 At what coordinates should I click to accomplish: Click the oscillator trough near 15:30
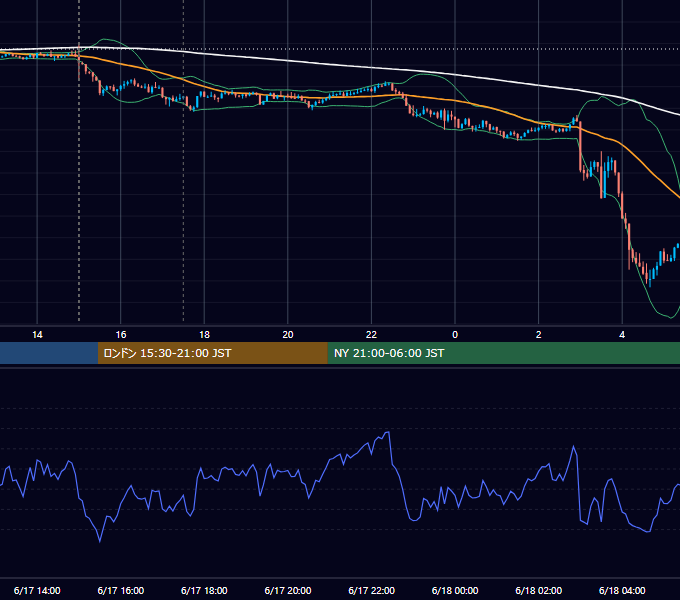pos(100,541)
